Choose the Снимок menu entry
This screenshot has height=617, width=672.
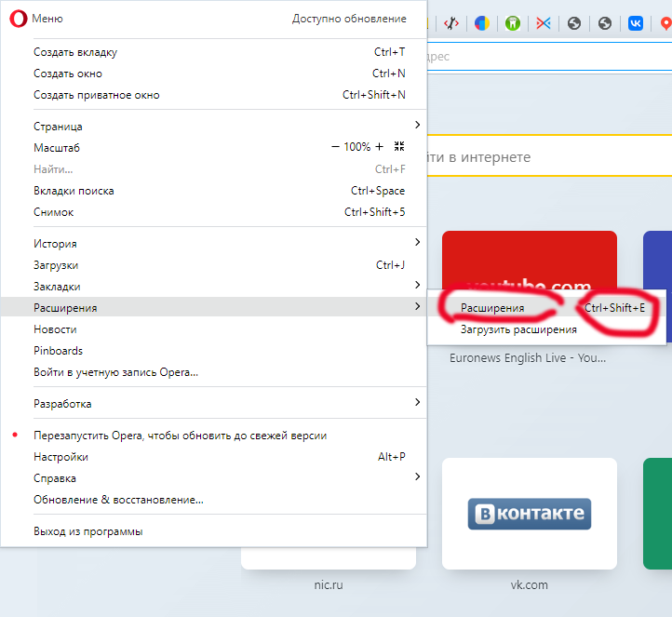click(213, 212)
